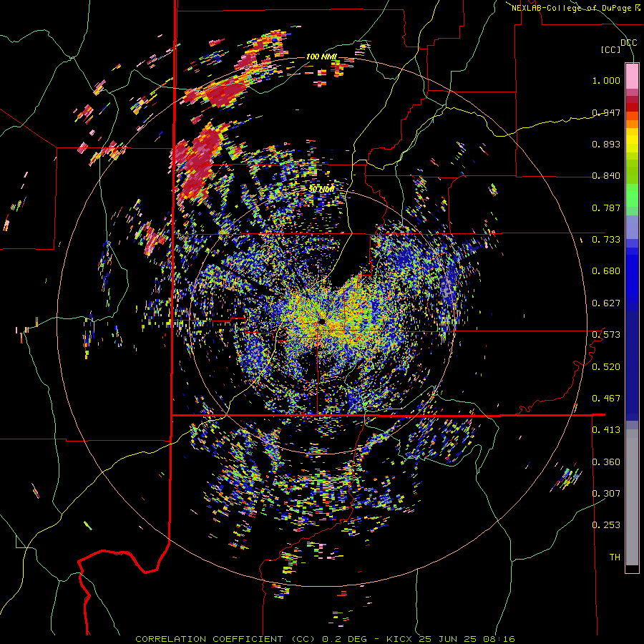The image size is (644, 644).
Task: Click the 0.787 scale value
Action: pos(606,208)
